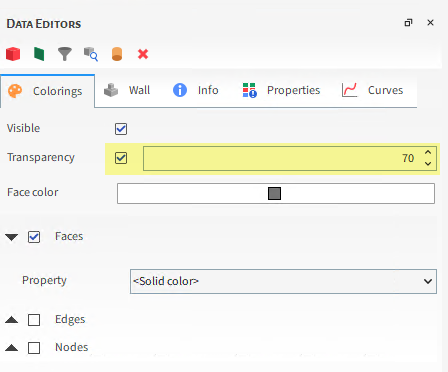
Task: Click the green surface icon in the toolbar
Action: [x=39, y=54]
